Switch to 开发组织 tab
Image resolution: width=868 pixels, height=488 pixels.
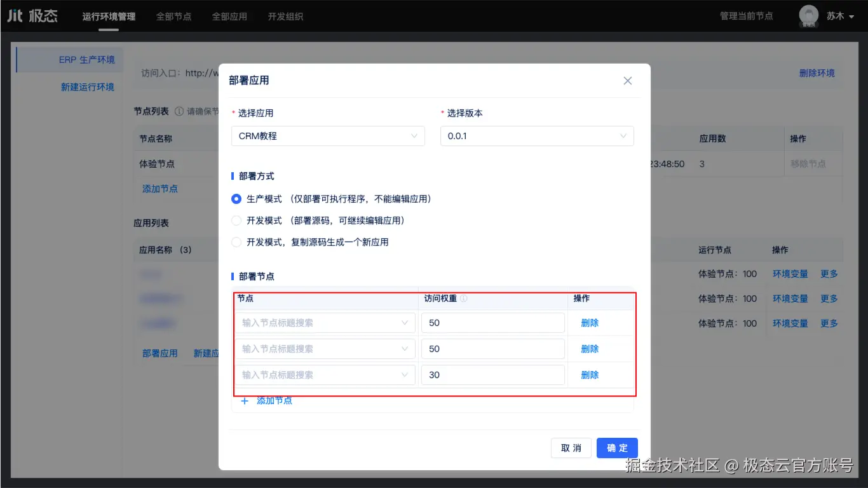pyautogui.click(x=285, y=17)
